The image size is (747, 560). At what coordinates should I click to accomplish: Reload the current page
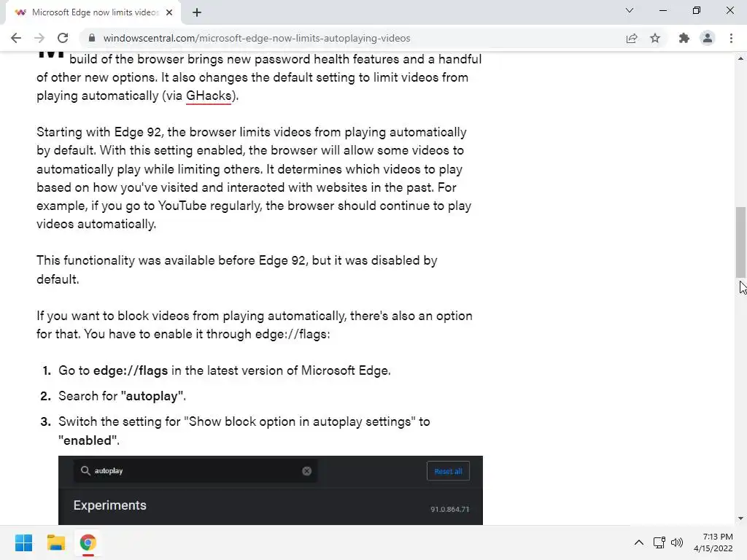click(x=63, y=38)
